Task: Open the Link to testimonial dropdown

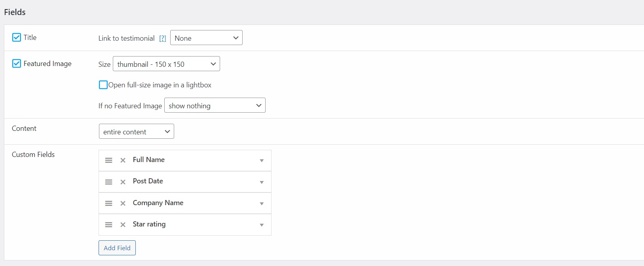Action: click(x=206, y=38)
